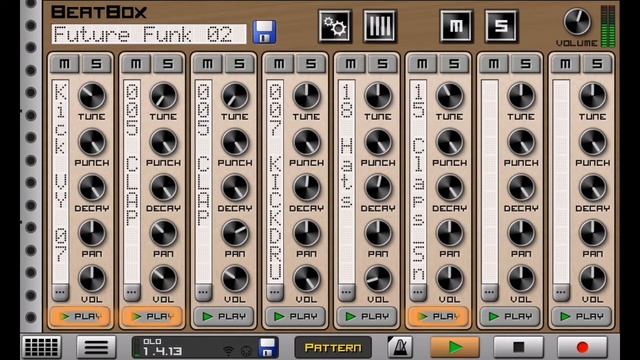Viewport: 640px width, 360px height.
Task: Solo the 15 Claps channel
Action: [x=454, y=64]
